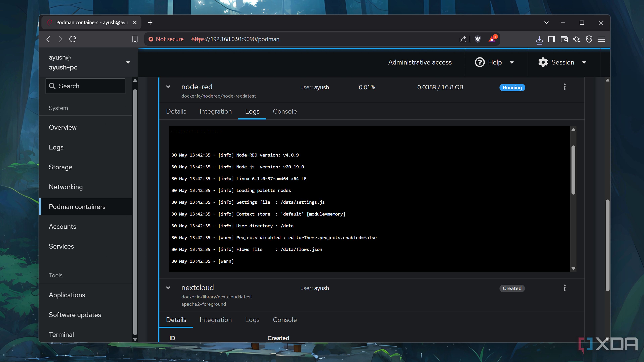Open Networking in the sidebar

point(66,187)
